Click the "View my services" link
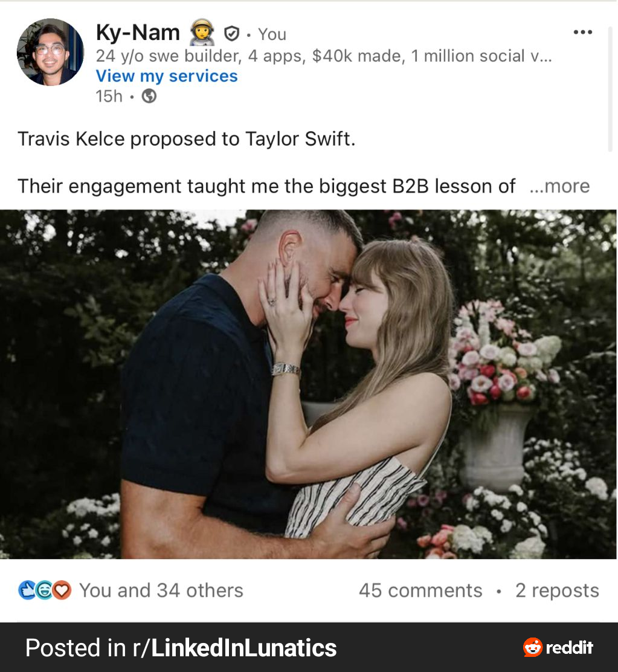Screen dimensions: 618x672 [x=167, y=76]
